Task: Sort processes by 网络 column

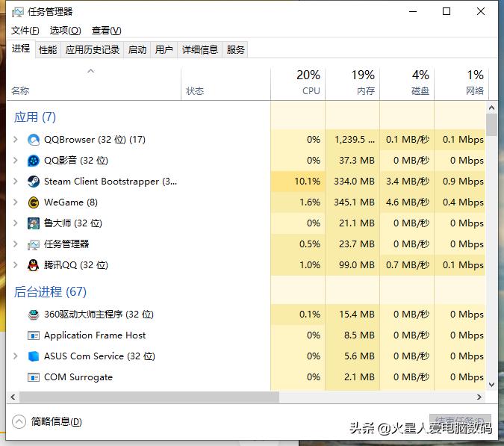Action: [x=462, y=83]
